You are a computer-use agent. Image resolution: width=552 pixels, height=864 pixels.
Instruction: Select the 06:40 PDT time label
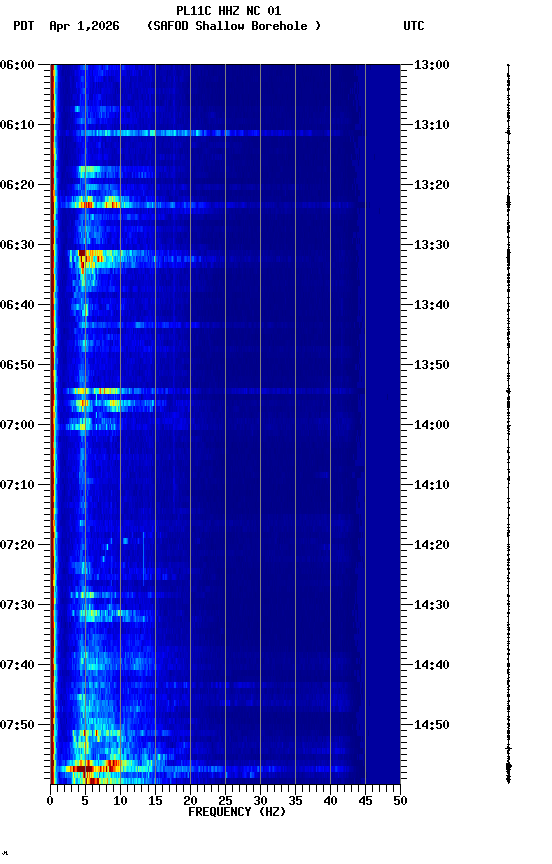(17, 305)
